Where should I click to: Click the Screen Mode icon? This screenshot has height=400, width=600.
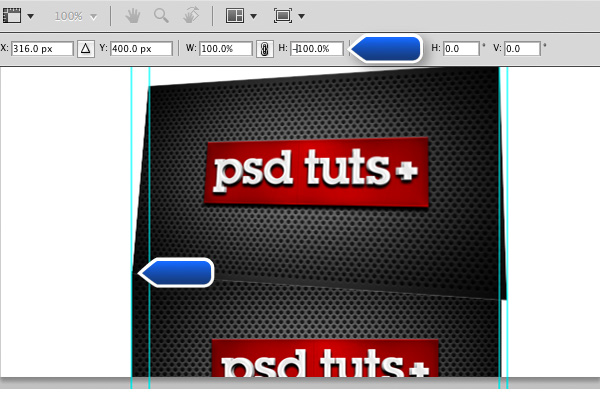click(283, 16)
